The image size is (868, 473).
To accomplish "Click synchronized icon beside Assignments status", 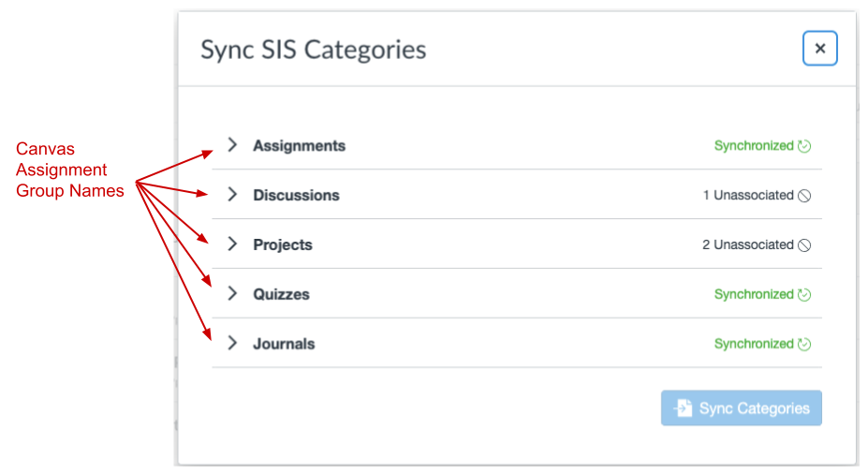I will 803,146.
